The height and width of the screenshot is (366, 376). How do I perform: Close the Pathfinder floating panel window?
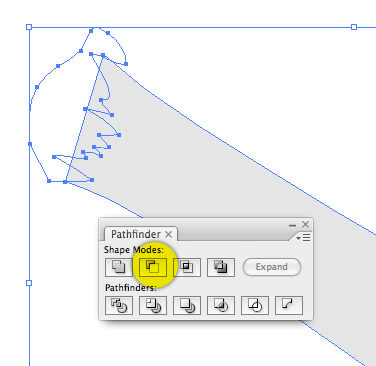click(305, 225)
